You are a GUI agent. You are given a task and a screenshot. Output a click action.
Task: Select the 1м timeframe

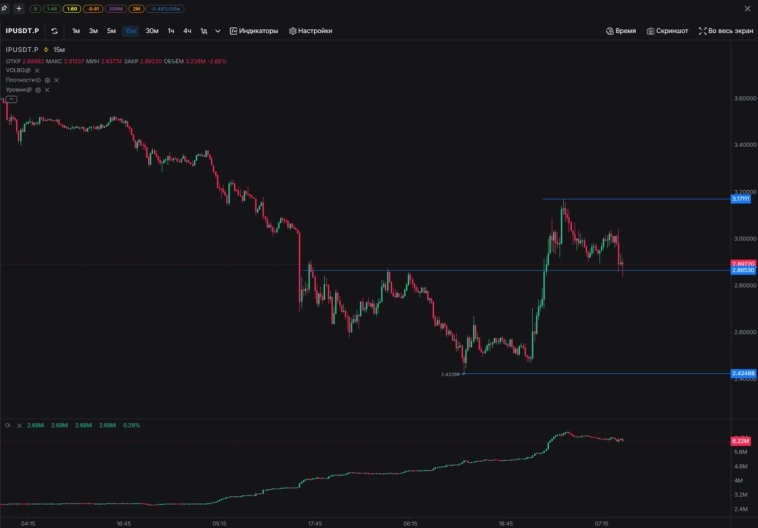tap(76, 31)
